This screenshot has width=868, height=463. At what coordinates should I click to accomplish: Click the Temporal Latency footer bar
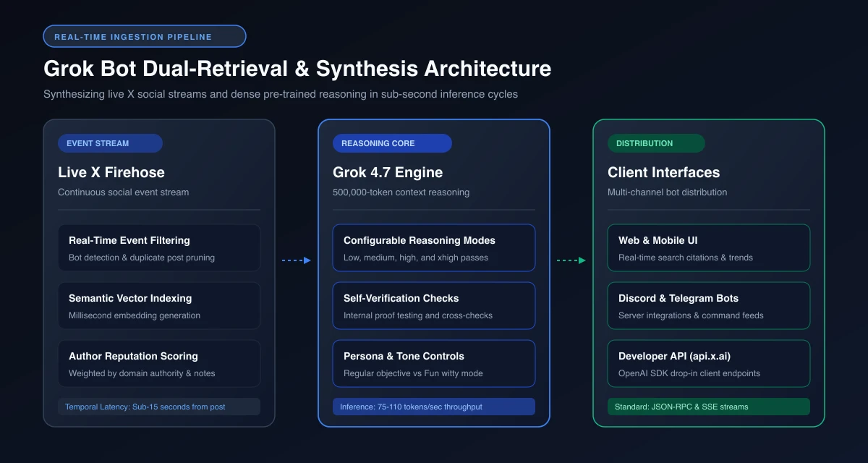click(x=159, y=407)
